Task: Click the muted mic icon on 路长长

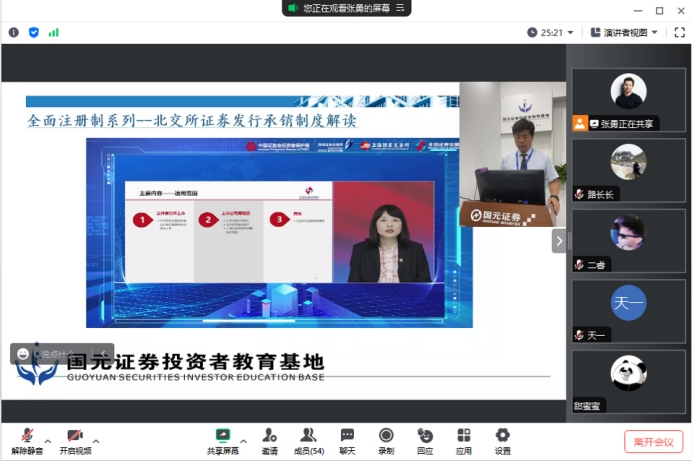Action: click(x=579, y=194)
